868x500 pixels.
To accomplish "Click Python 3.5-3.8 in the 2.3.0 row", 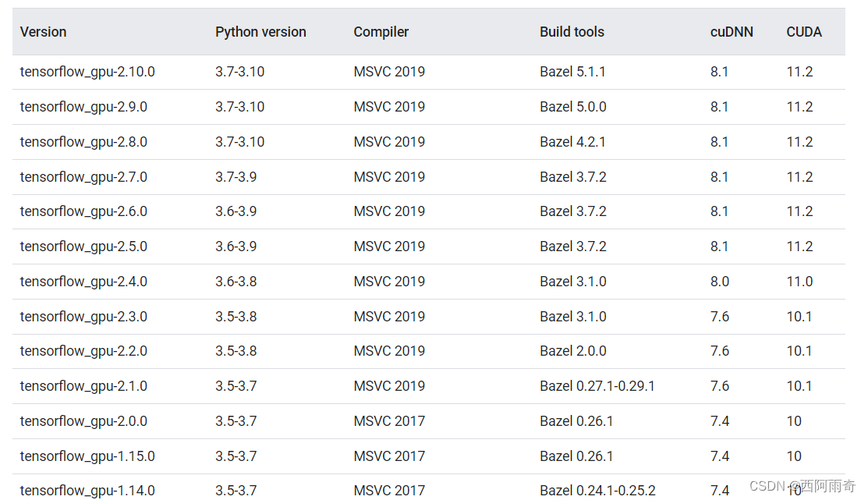I will pyautogui.click(x=236, y=317).
